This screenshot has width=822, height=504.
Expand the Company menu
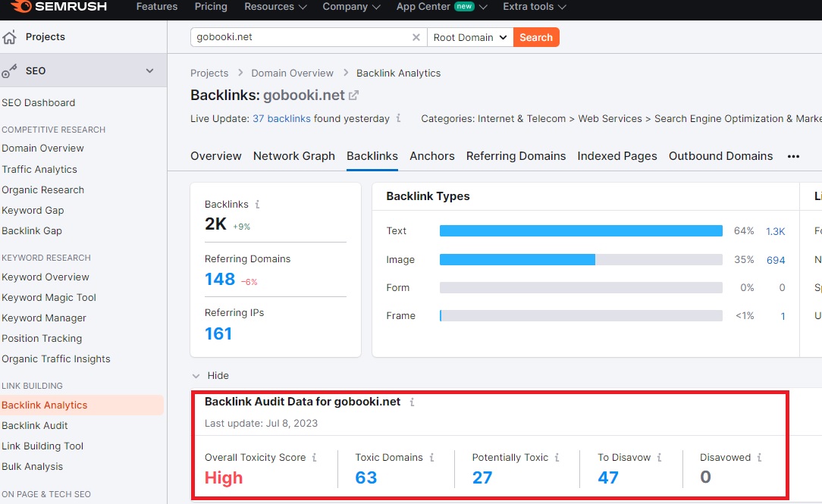pyautogui.click(x=351, y=7)
